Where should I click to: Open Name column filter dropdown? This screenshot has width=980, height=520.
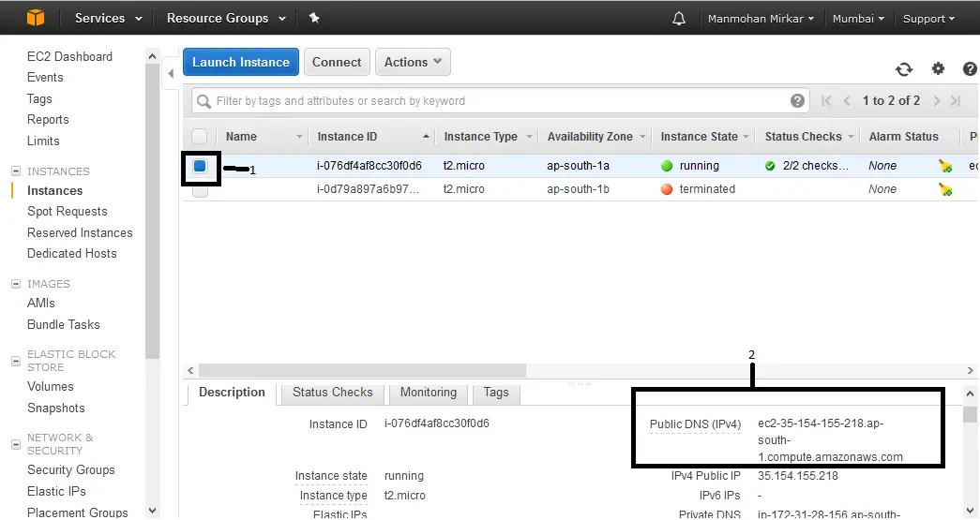(299, 137)
